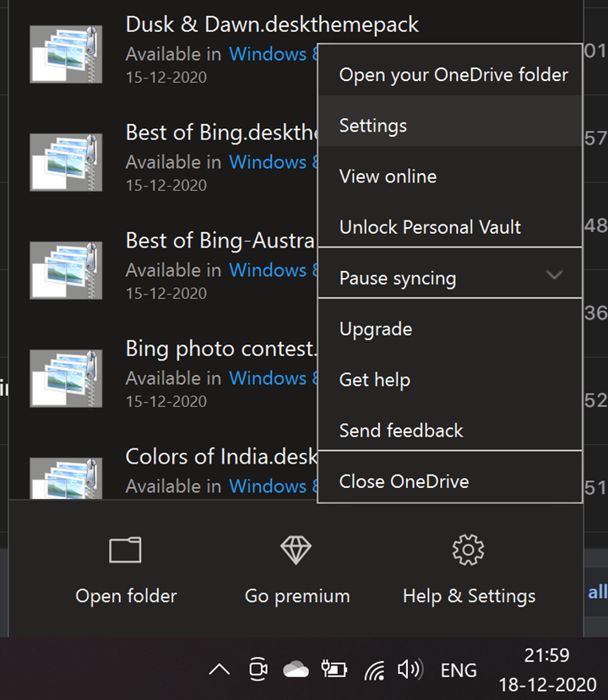Click the volume speaker tray icon
This screenshot has height=700, width=608.
coord(410,670)
